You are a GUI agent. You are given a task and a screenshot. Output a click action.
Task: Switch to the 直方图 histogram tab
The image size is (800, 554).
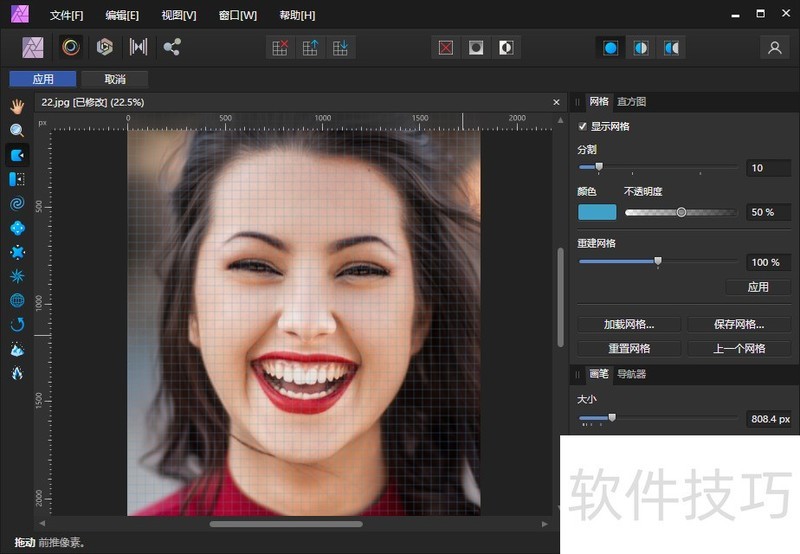[632, 102]
